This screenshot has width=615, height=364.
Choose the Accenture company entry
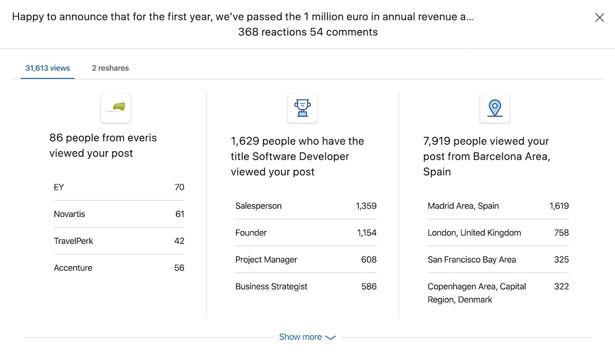click(x=119, y=268)
